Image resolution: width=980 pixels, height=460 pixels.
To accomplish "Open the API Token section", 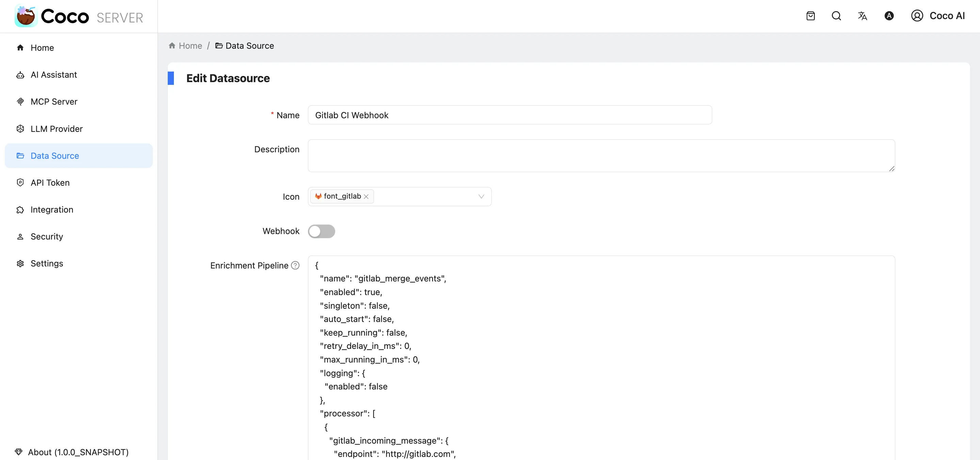I will tap(50, 182).
